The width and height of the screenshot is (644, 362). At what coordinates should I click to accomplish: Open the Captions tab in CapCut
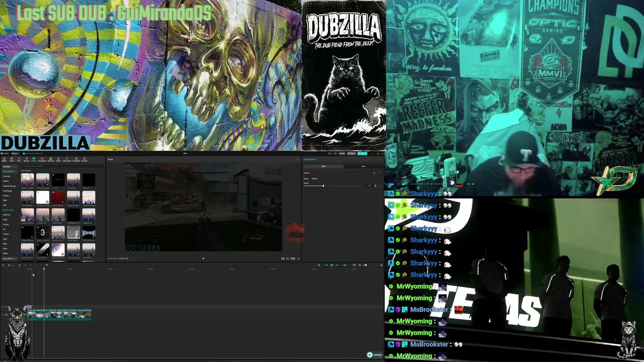(50, 159)
